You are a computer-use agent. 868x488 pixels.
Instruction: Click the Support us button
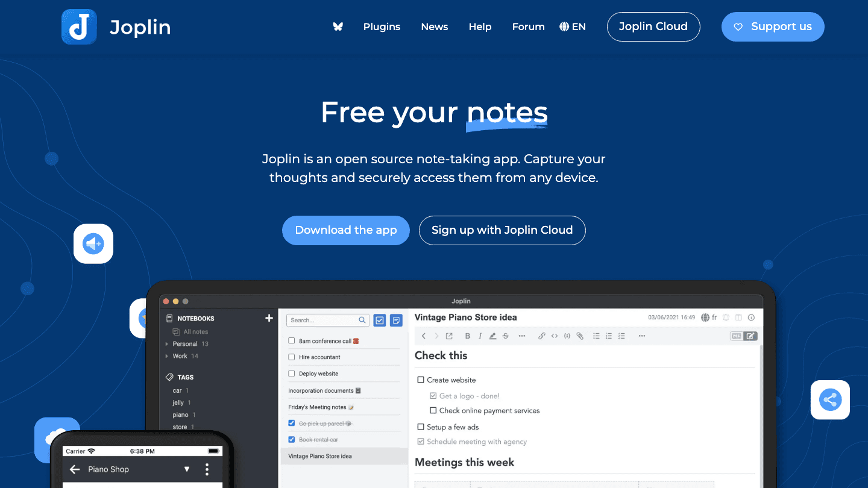pos(773,27)
